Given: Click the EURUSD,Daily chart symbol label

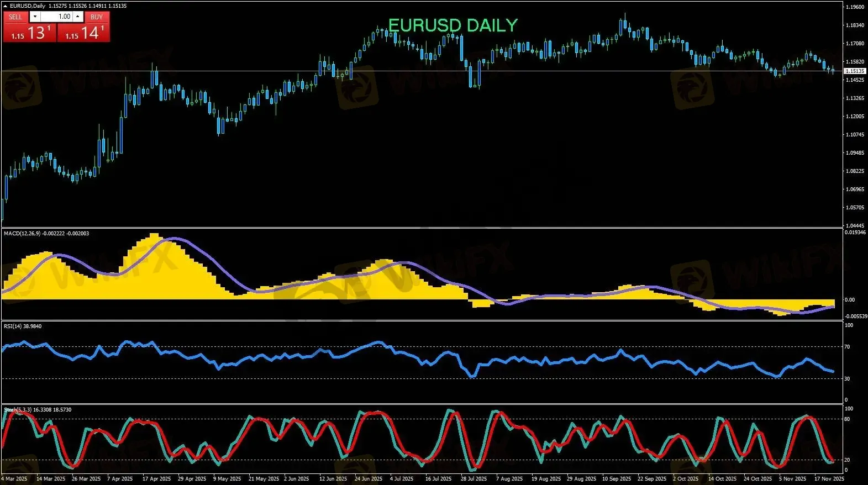Looking at the screenshot, I should 28,6.
